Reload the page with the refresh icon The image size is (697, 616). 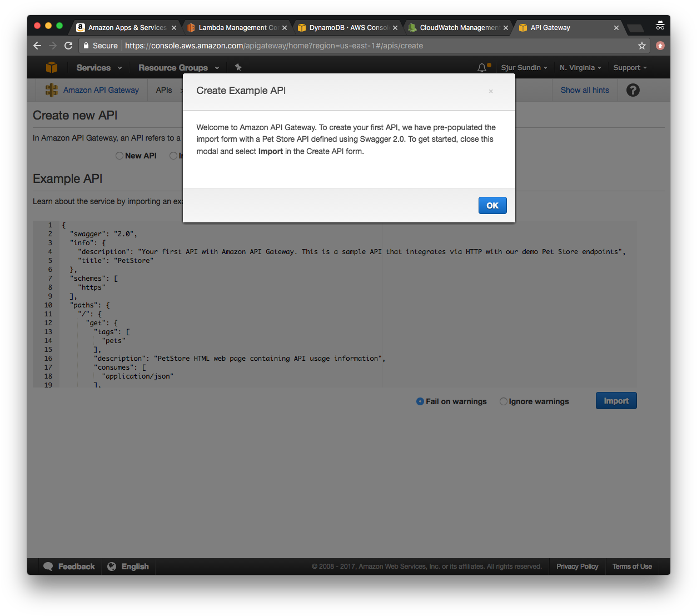pyautogui.click(x=68, y=46)
